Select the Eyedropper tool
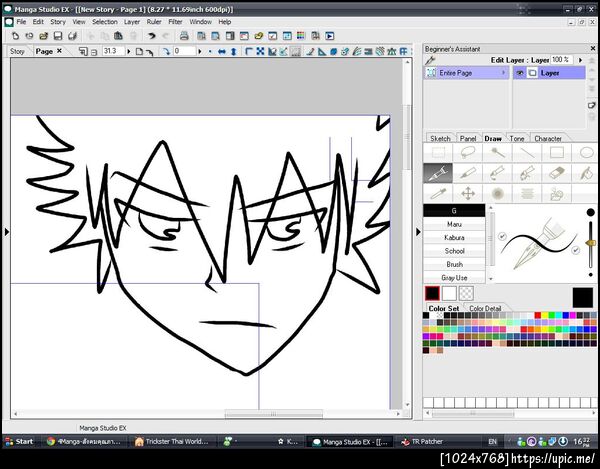 (x=438, y=193)
